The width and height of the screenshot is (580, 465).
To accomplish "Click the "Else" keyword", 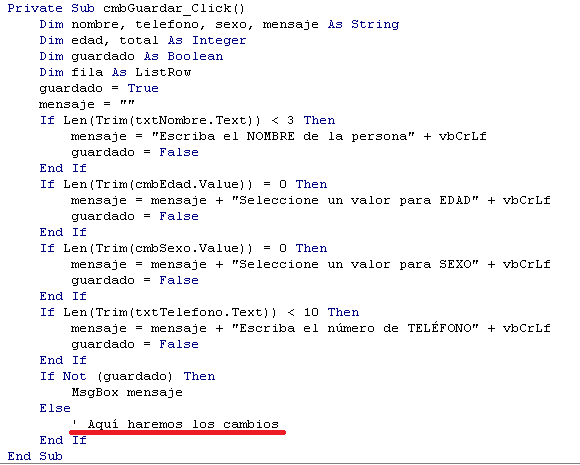I will click(55, 408).
